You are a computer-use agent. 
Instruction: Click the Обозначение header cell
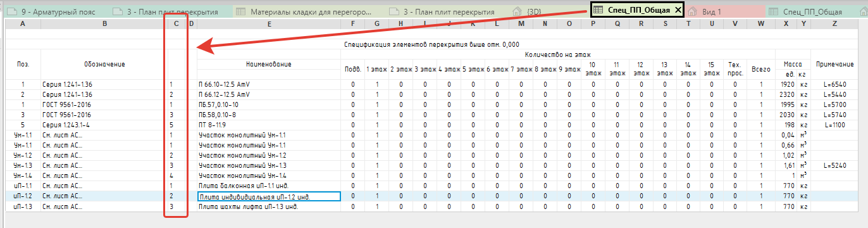104,65
